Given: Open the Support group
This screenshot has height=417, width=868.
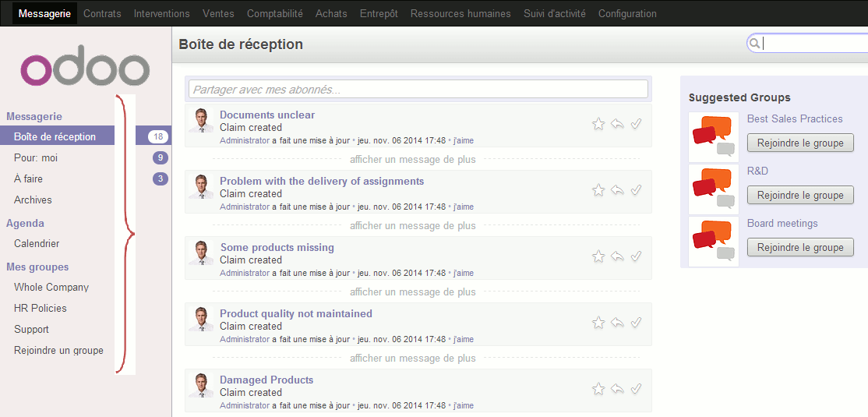Looking at the screenshot, I should tap(31, 330).
